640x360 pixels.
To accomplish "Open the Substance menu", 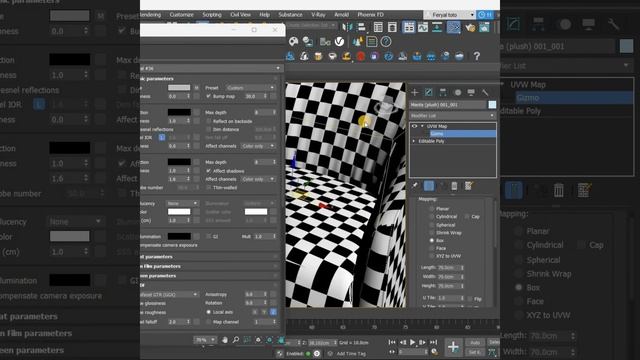I will (290, 15).
